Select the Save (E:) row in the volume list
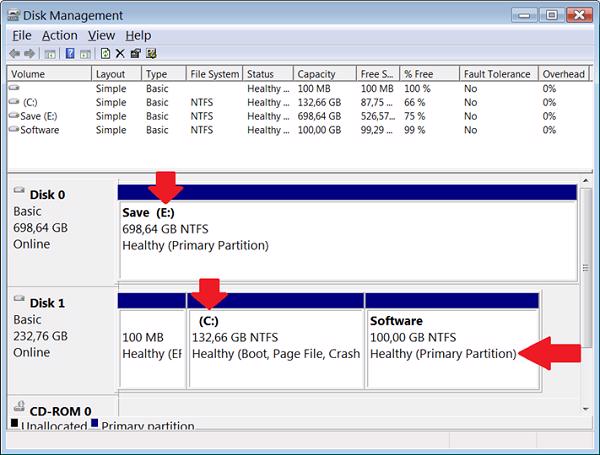The image size is (600, 455). click(x=40, y=116)
